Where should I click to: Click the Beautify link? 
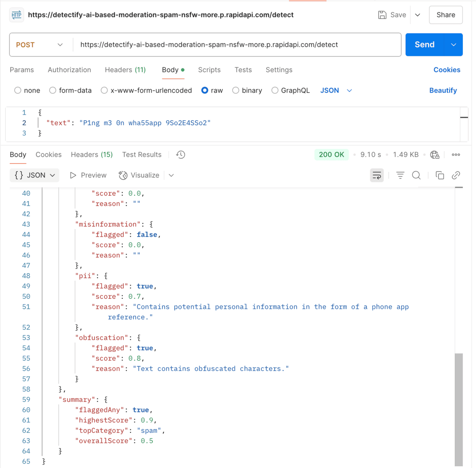pos(443,90)
